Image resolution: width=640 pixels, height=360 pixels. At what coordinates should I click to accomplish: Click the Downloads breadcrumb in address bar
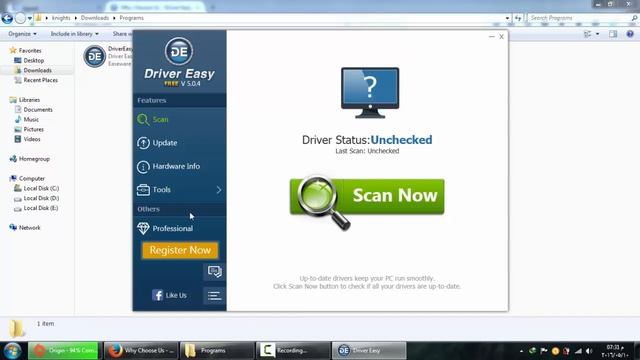(x=95, y=18)
